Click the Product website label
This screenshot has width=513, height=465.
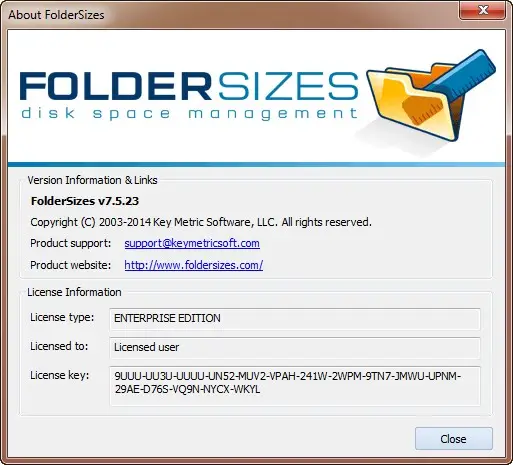[x=70, y=265]
